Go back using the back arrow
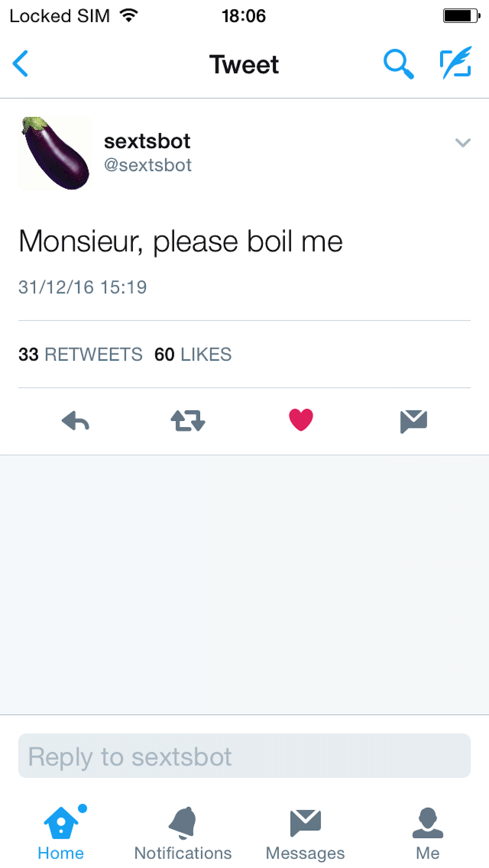 tap(20, 64)
